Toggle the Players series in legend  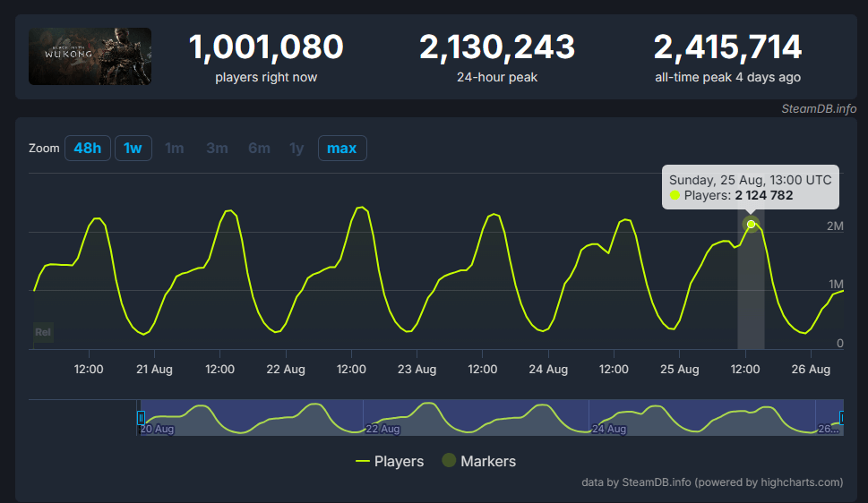pyautogui.click(x=390, y=462)
